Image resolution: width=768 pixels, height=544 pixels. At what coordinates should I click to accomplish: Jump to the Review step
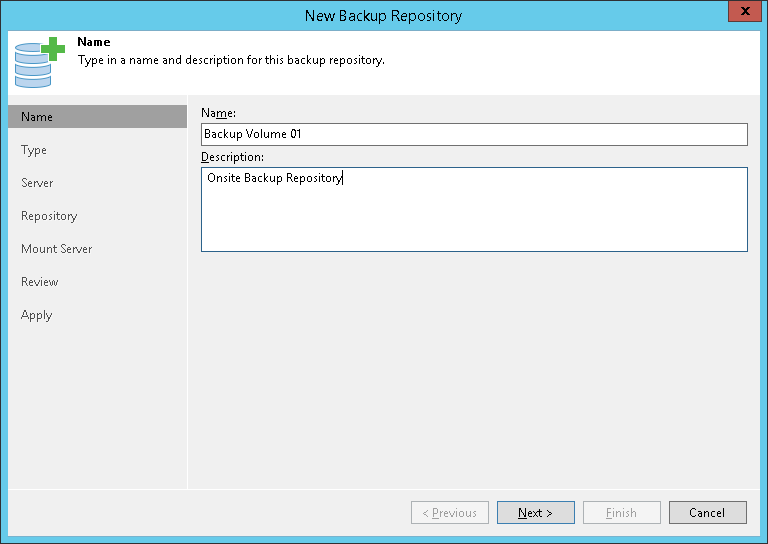(40, 282)
